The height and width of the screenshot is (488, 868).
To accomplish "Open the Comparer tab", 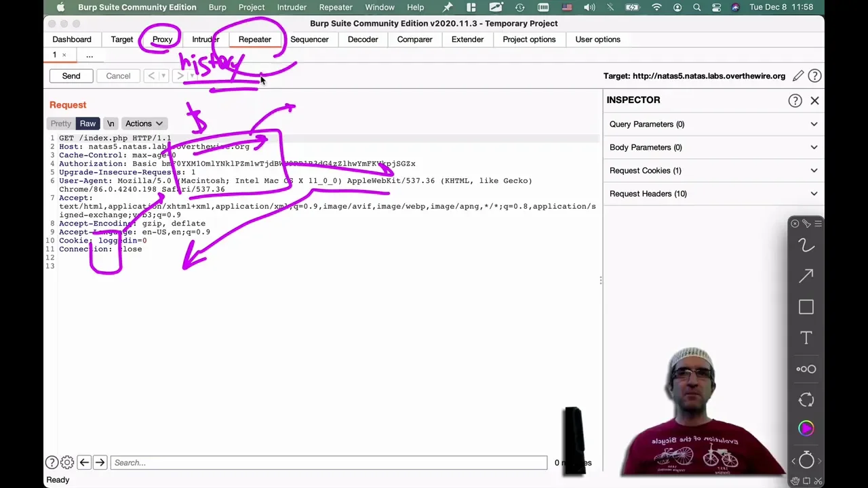I will point(414,39).
